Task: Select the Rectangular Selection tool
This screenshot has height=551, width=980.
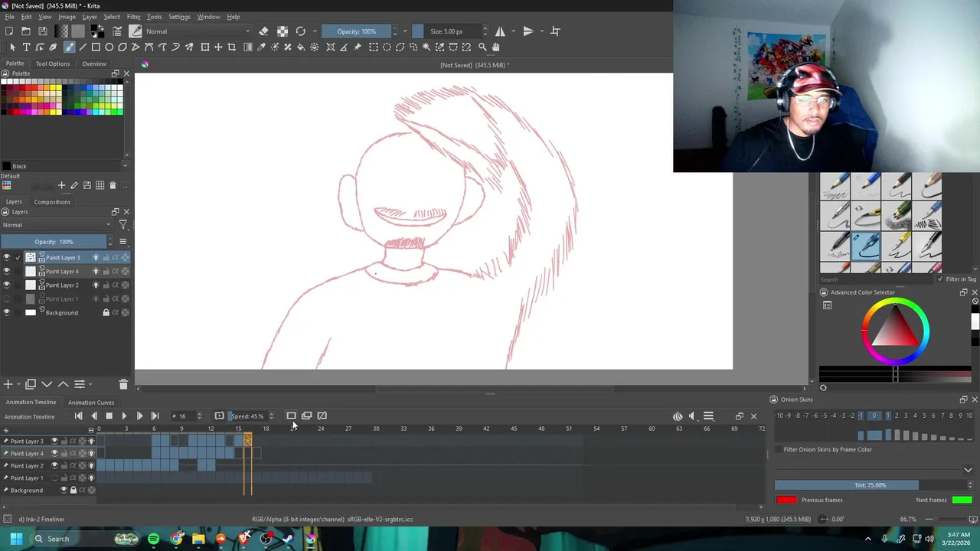Action: pyautogui.click(x=374, y=47)
